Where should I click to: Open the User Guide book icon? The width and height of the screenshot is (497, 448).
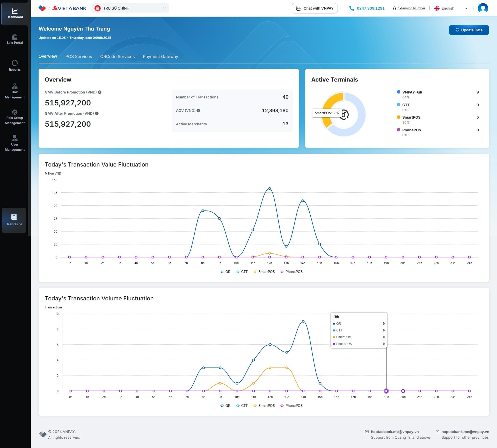pos(14,217)
